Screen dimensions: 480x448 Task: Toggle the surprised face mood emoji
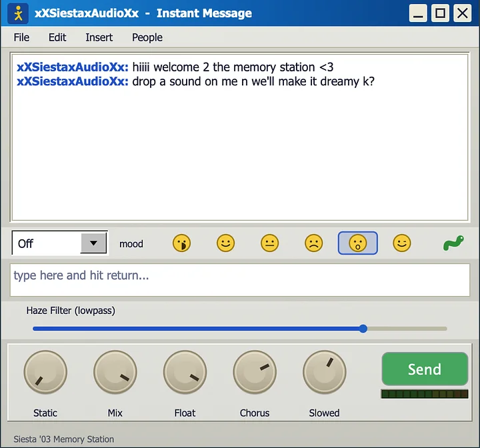coord(357,243)
